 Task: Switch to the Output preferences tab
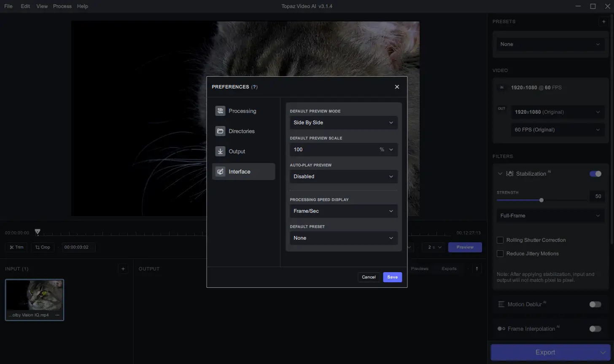pos(244,151)
